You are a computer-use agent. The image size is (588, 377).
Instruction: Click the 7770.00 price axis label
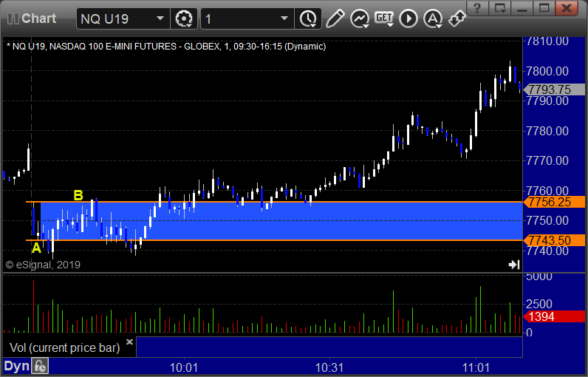[x=547, y=160]
